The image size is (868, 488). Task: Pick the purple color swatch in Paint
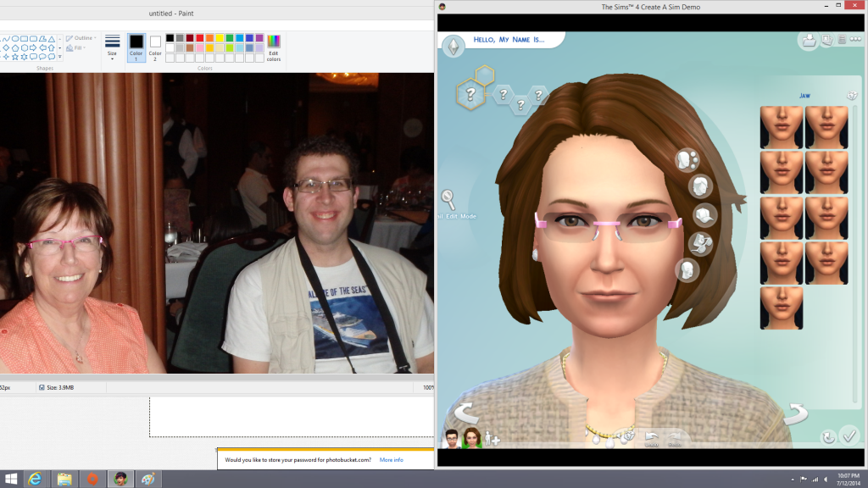[x=259, y=37]
